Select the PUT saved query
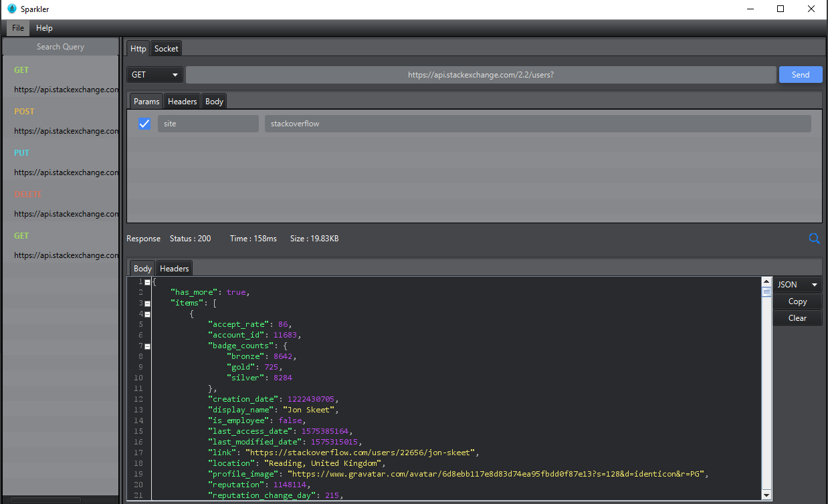The height and width of the screenshot is (504, 828). pos(60,162)
